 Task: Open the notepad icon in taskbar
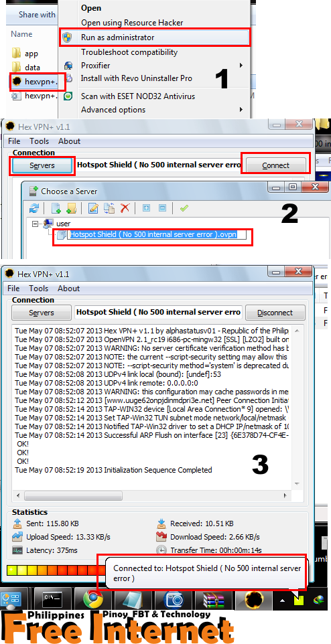(133, 600)
